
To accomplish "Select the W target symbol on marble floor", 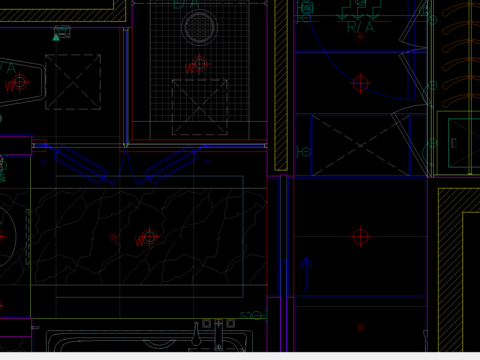I will 147,238.
